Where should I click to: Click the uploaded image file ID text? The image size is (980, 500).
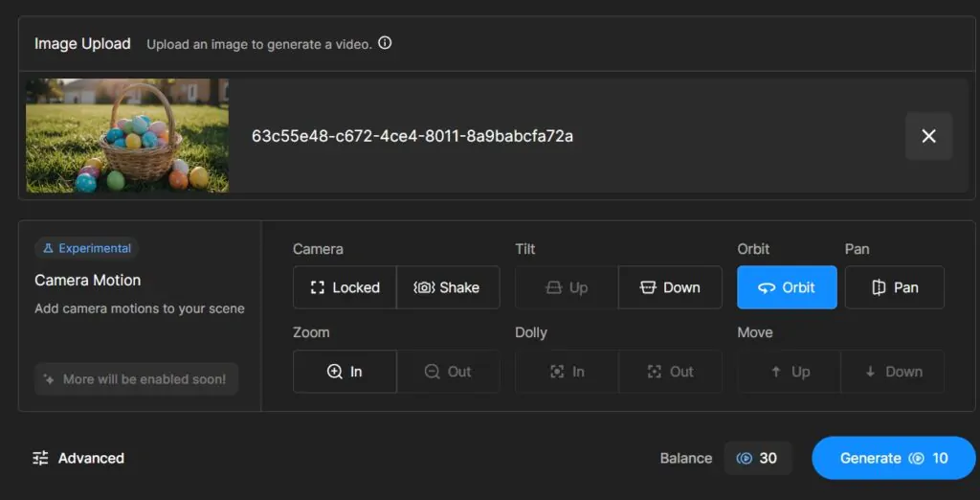[412, 136]
